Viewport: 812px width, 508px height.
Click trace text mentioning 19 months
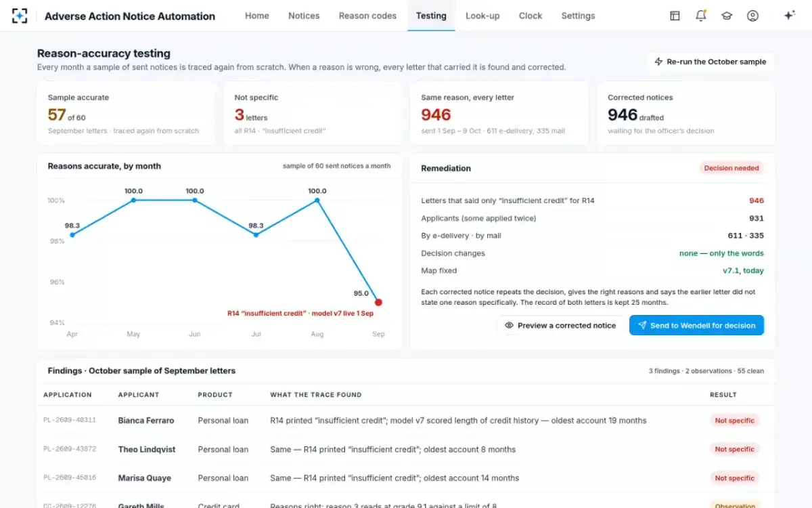pos(458,421)
